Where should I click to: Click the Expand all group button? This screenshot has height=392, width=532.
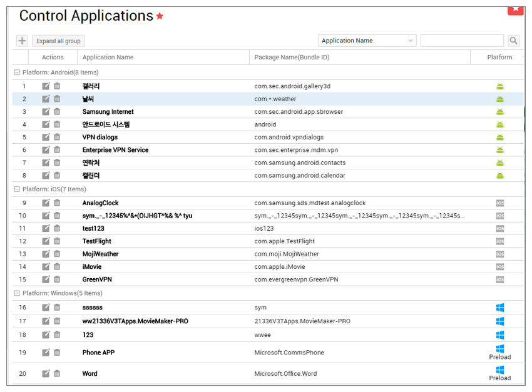[58, 41]
